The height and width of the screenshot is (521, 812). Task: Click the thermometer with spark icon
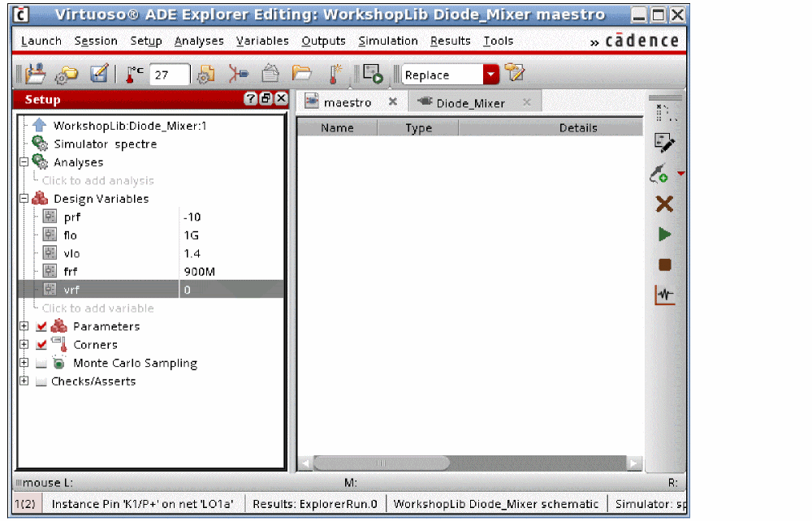tap(335, 74)
